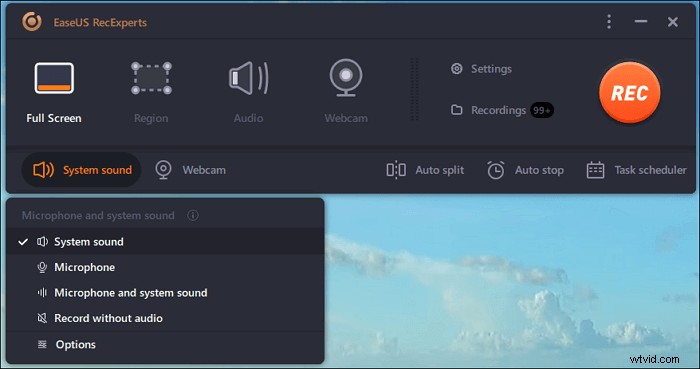This screenshot has width=700, height=369.
Task: Click the small webcam icon in the lower toolbar
Action: tap(163, 170)
